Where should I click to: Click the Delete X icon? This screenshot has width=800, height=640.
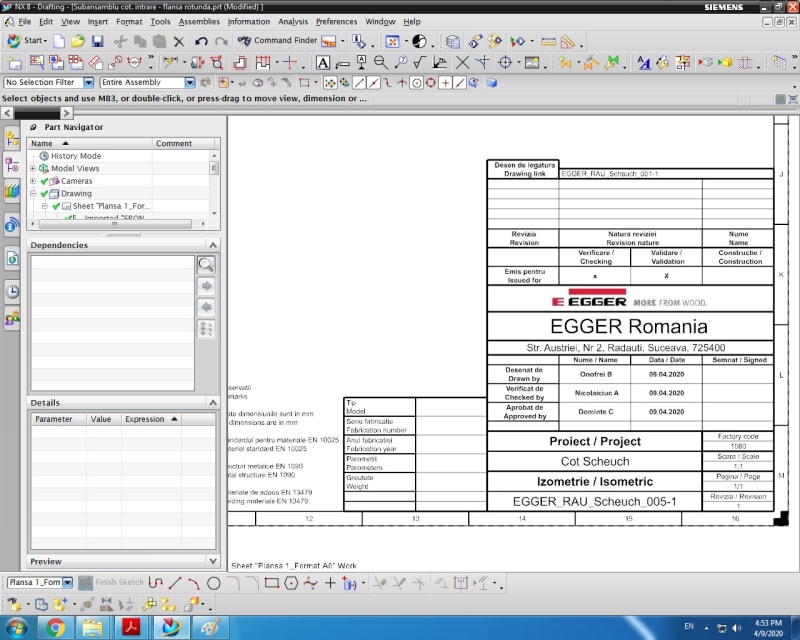coord(179,41)
